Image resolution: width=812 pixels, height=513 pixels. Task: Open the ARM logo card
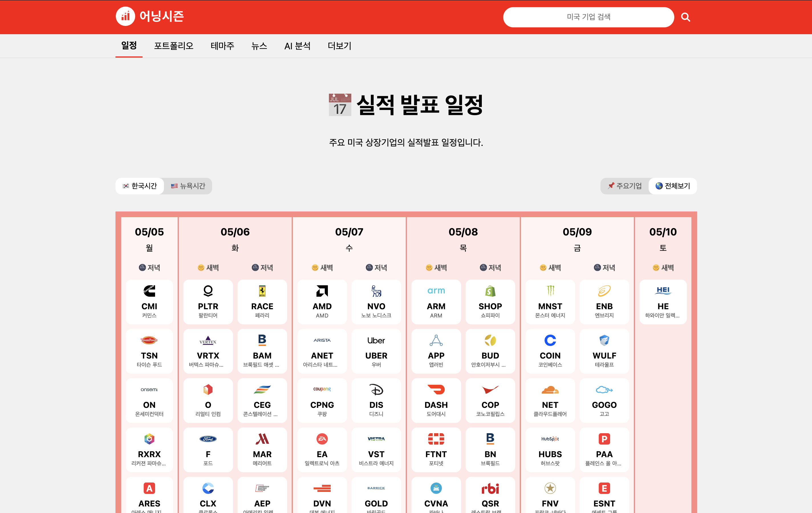(436, 302)
